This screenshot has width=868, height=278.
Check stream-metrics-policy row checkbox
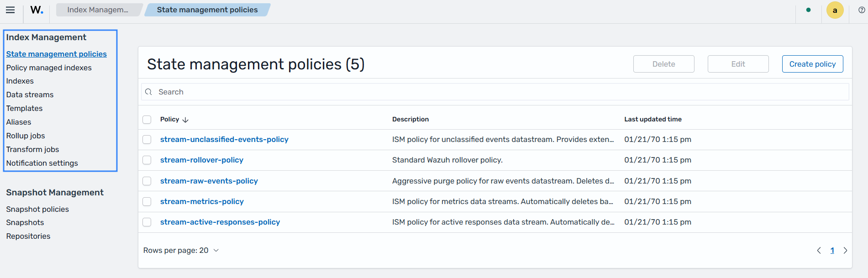[x=147, y=201]
